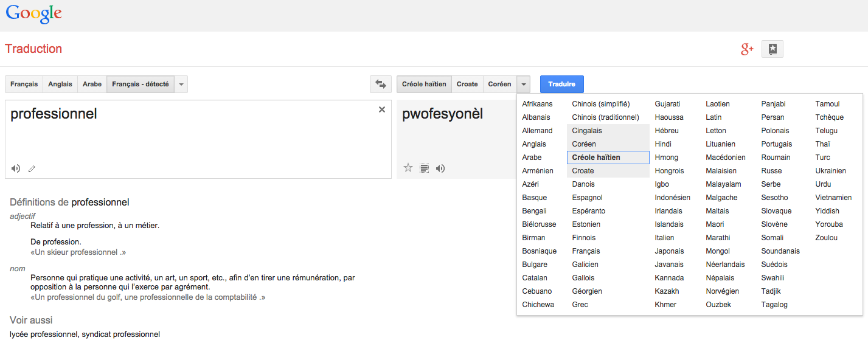Select Suédois from the language list
Viewport: 868px width, 343px height.
[774, 265]
